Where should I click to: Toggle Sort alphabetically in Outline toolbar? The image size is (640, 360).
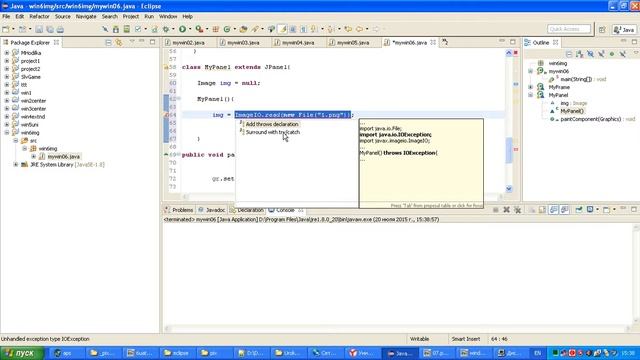580,54
